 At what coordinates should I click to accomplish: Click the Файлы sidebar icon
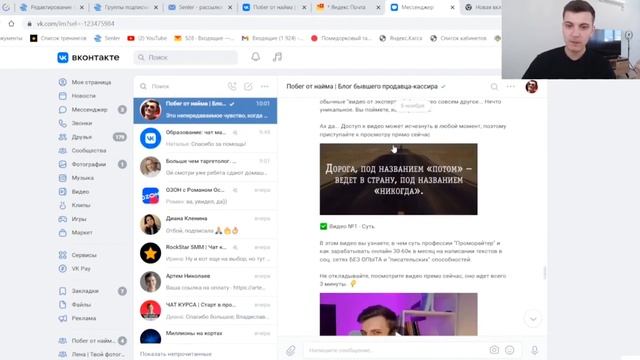tap(62, 304)
